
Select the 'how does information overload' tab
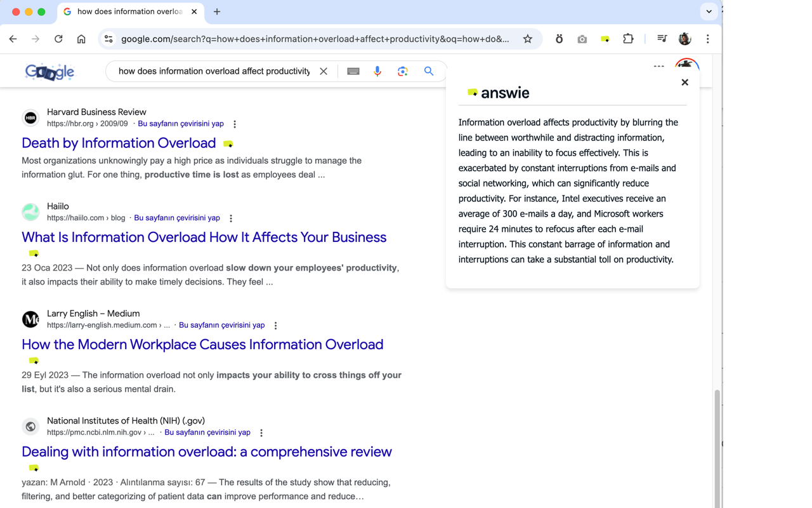click(x=130, y=11)
